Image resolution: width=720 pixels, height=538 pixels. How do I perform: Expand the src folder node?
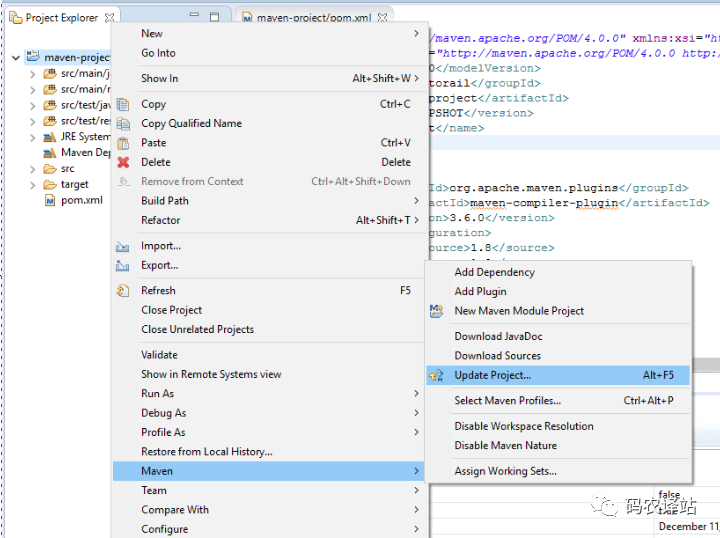[32, 169]
